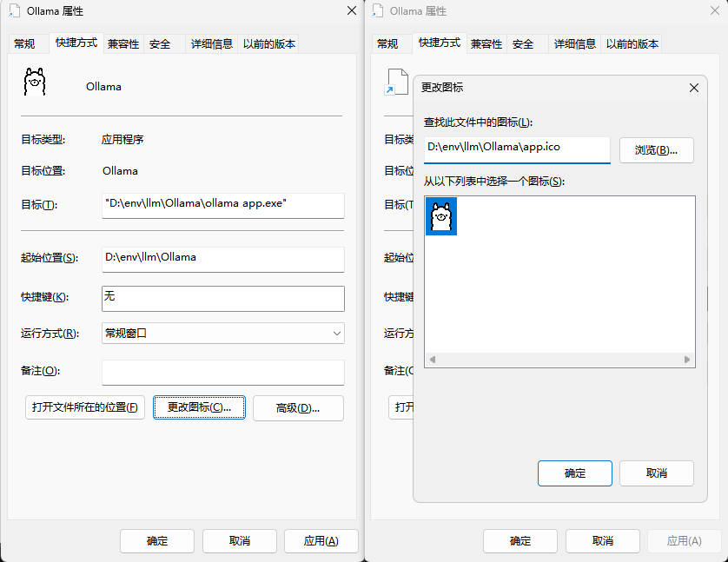This screenshot has width=728, height=562.
Task: Switch to 兼容性 tab in left window
Action: [123, 43]
